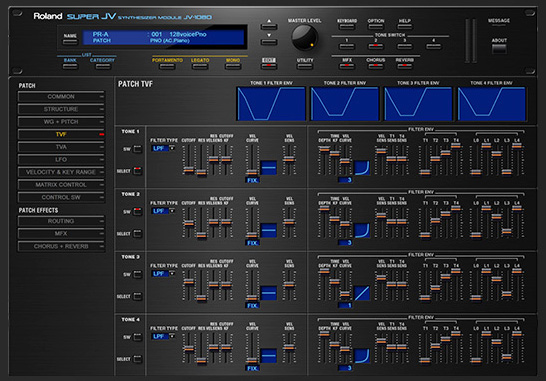
Task: Click Tone 3 time velocity curve number
Action: click(x=345, y=305)
